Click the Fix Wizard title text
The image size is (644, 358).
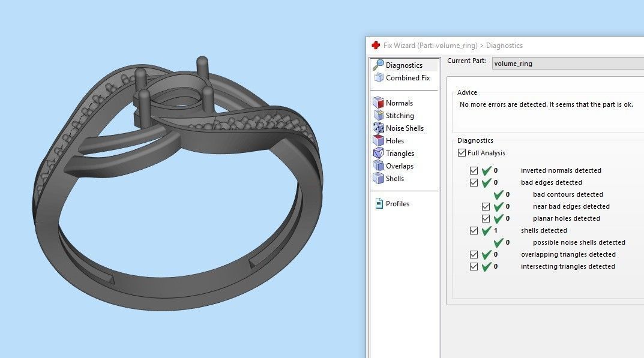pos(453,46)
